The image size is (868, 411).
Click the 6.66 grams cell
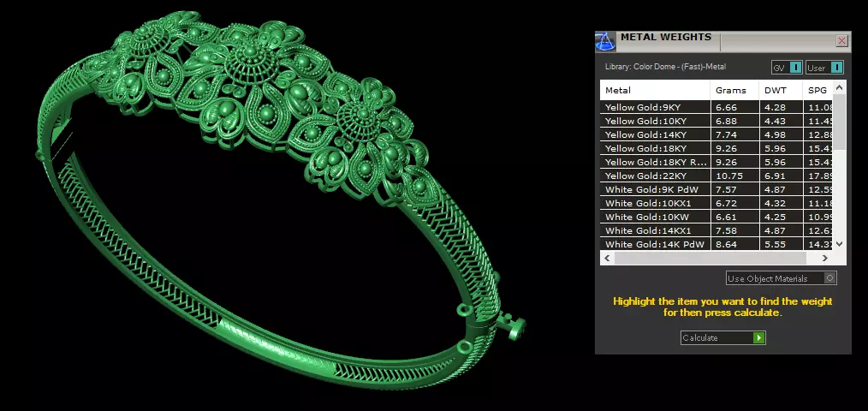click(734, 107)
